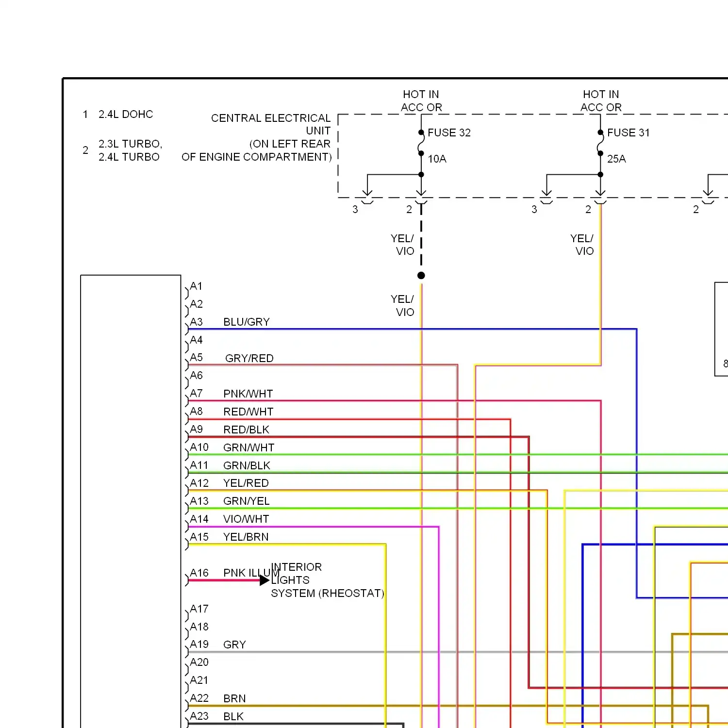Viewport: 728px width, 728px height.
Task: Click the INTERIOR LIGHTS SYSTEM (RHEOSTAT) reference
Action: click(328, 580)
